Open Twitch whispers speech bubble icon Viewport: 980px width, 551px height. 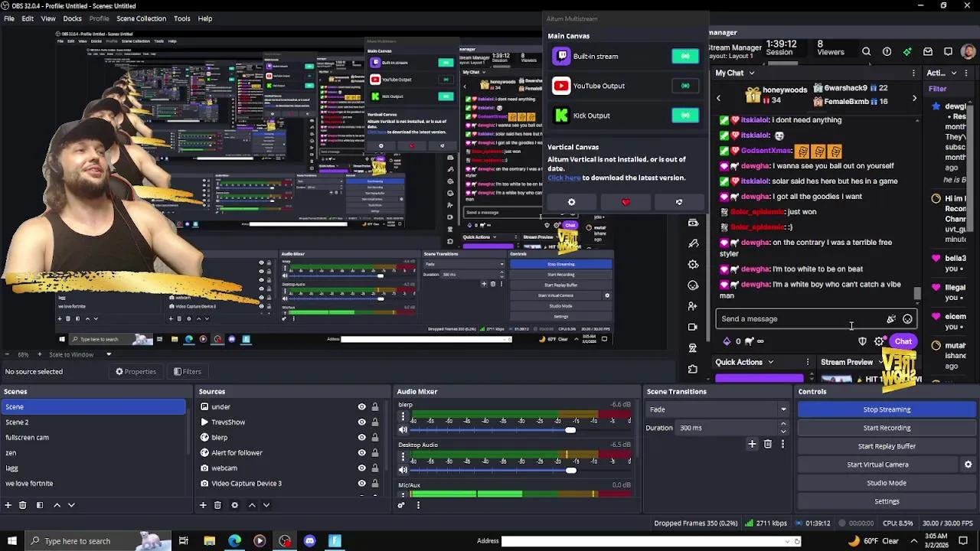pos(948,52)
